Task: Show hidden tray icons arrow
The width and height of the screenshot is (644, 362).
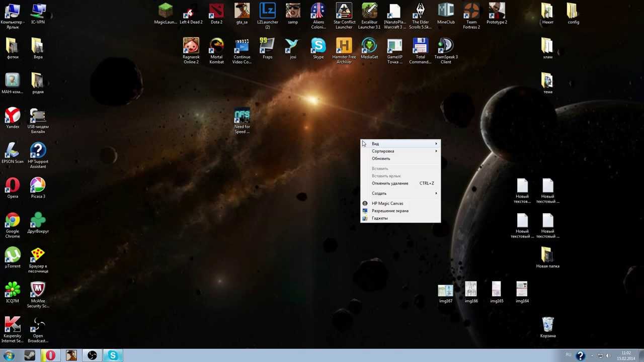Action: coord(592,355)
